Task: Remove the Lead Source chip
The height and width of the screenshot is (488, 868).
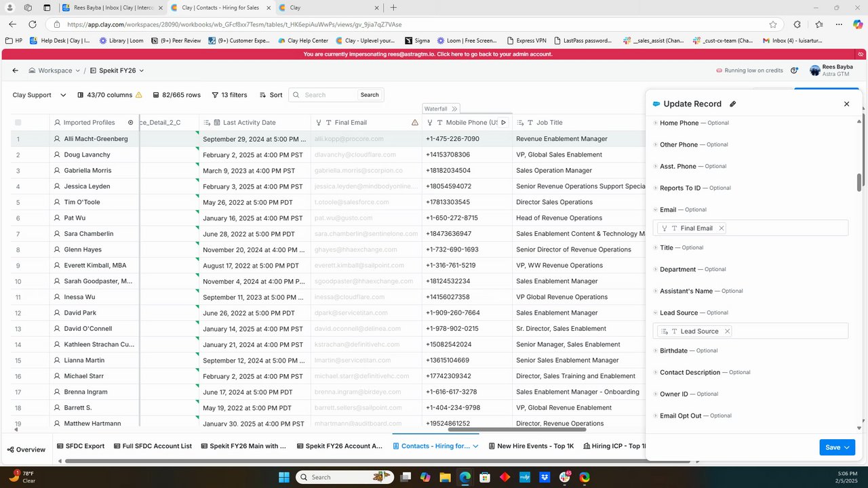Action: (727, 331)
